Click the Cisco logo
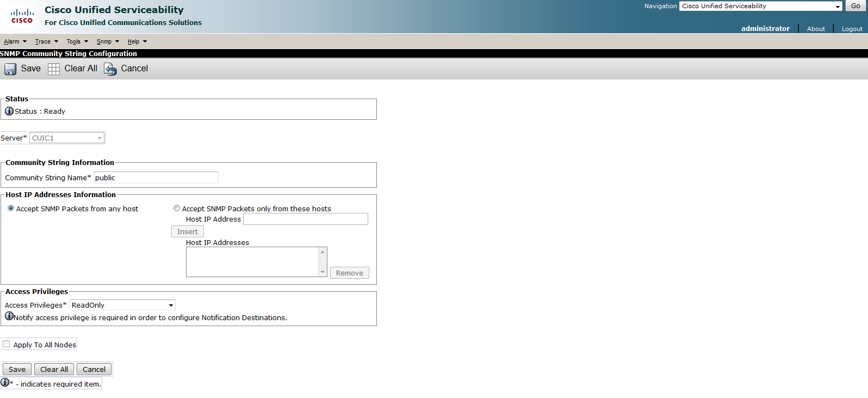 coord(22,16)
